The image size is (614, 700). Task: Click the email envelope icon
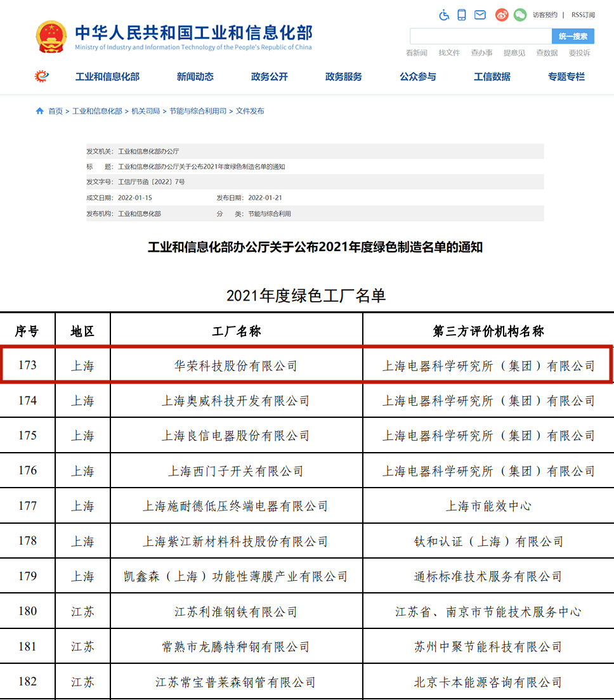[x=480, y=15]
